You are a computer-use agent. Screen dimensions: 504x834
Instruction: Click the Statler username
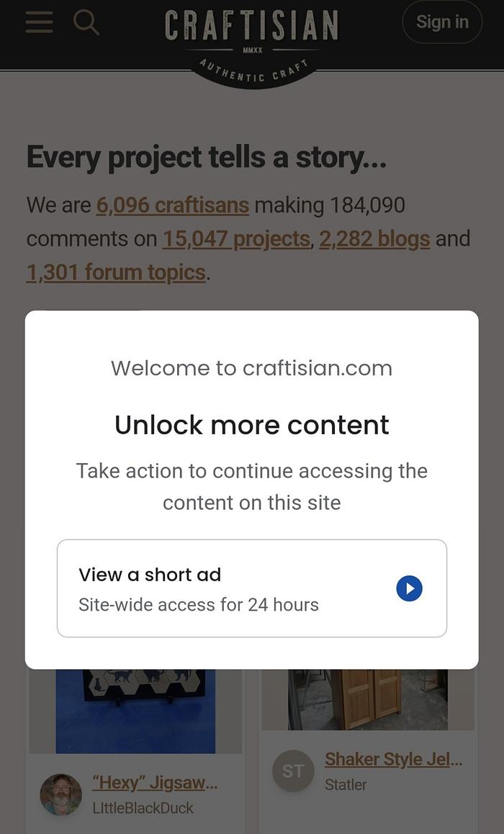(346, 784)
